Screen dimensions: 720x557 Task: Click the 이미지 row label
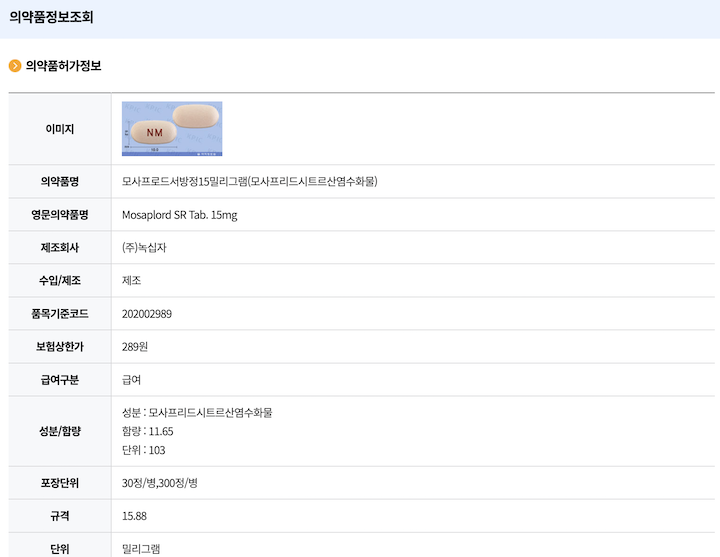click(x=60, y=129)
